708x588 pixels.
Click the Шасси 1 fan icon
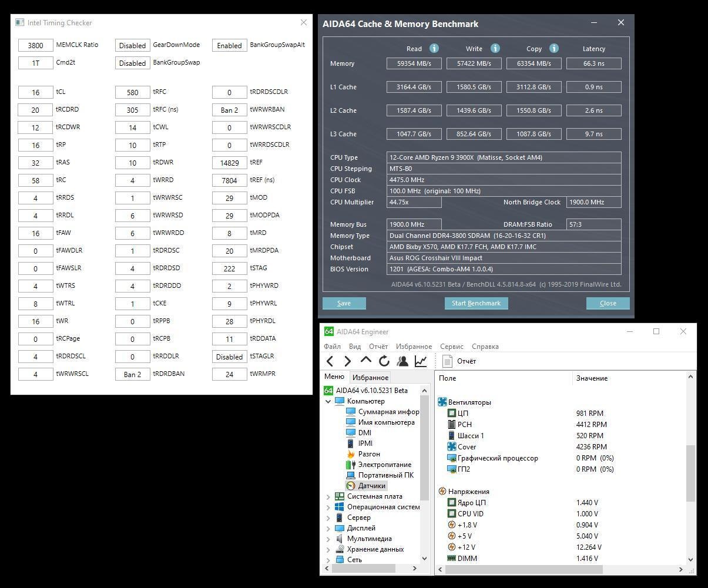tap(452, 436)
